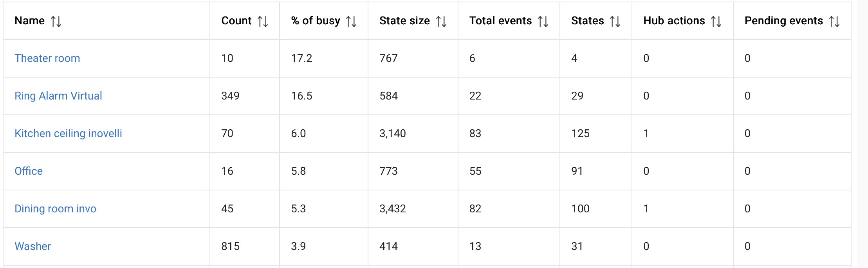Open the Ring Alarm Virtual link
868x268 pixels.
(58, 96)
